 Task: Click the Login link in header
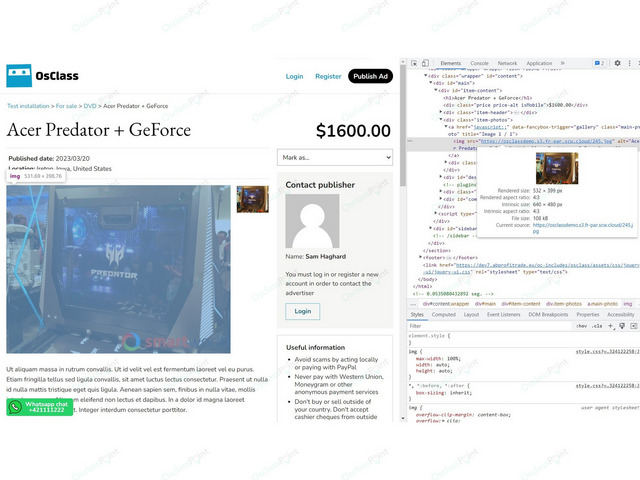pos(294,76)
